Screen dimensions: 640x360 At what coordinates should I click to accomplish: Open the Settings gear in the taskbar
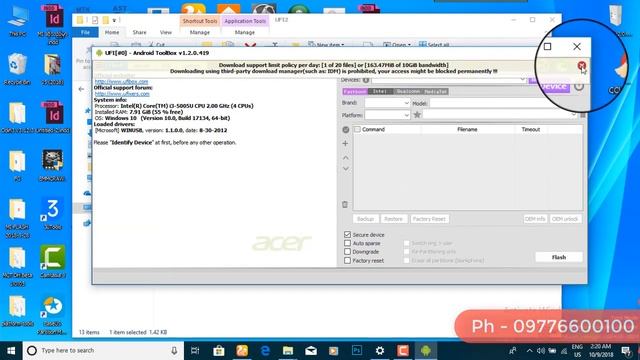380,351
